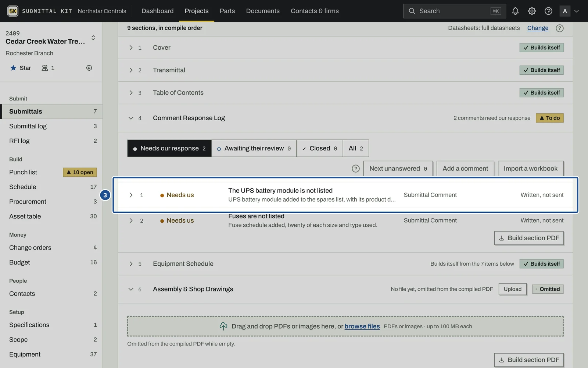The image size is (588, 368).
Task: Select the Needs our response filter
Action: (169, 148)
